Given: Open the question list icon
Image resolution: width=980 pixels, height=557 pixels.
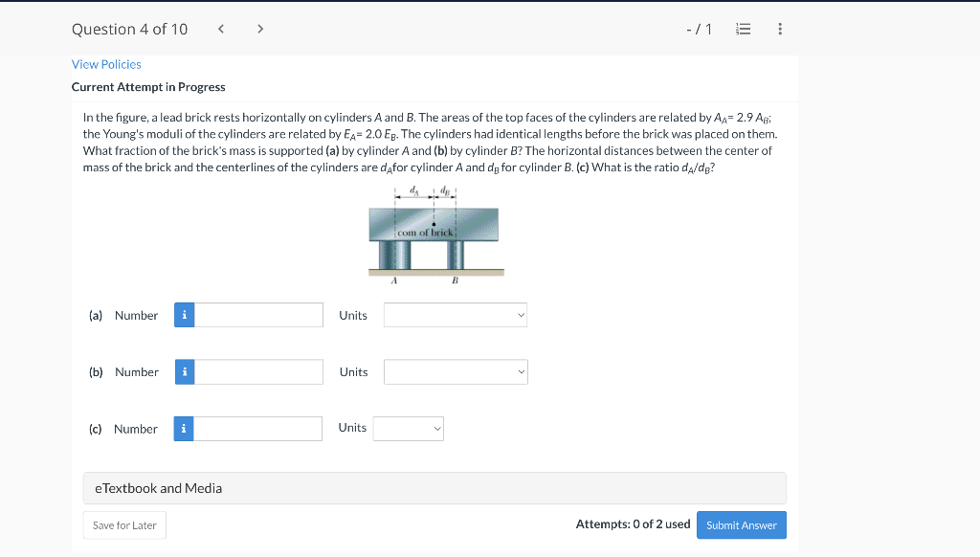Looking at the screenshot, I should tap(743, 29).
